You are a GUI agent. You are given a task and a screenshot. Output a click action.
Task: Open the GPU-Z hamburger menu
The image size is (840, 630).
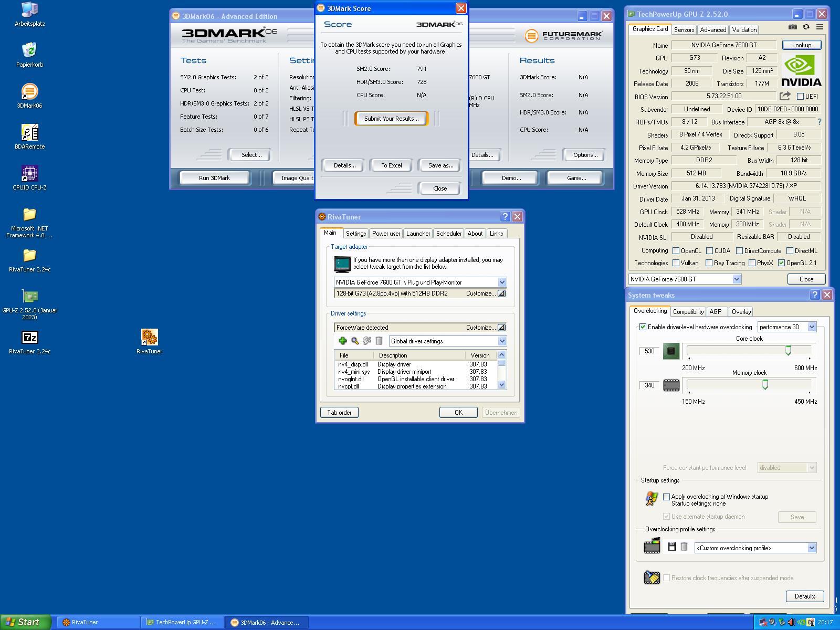point(820,27)
